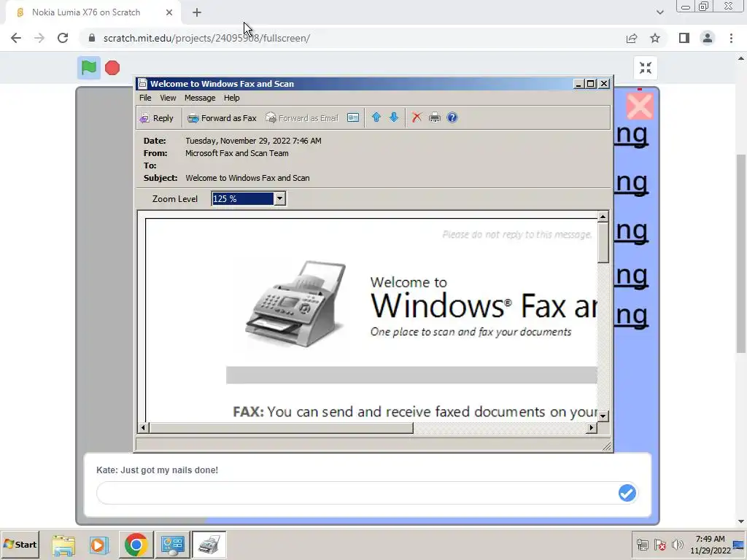Click the site lock icon

pyautogui.click(x=92, y=38)
